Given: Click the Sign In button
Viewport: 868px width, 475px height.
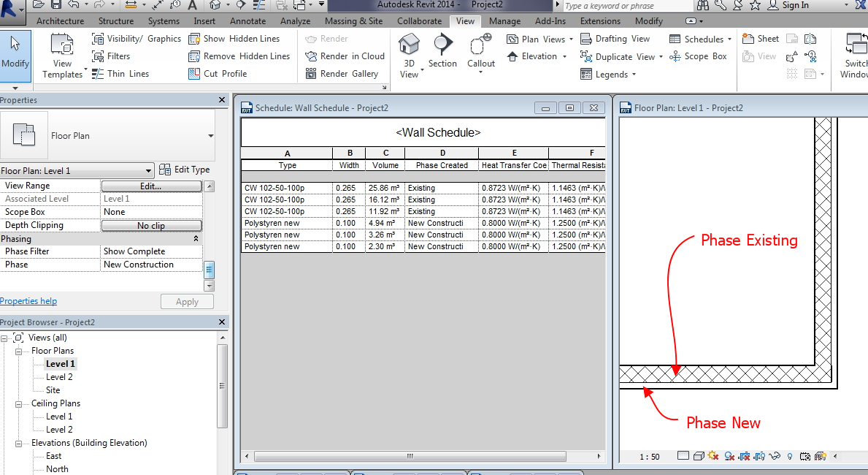Looking at the screenshot, I should pyautogui.click(x=788, y=5).
